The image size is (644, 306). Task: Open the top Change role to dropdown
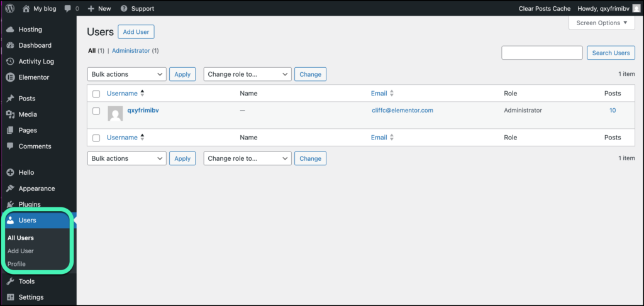tap(247, 74)
